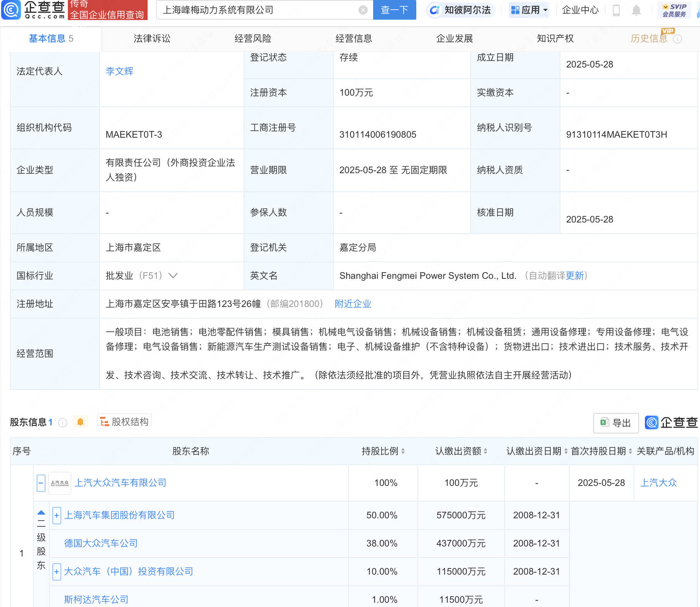Open the 知彼阿尔法 AI assistant
Image resolution: width=700 pixels, height=607 pixels.
(x=460, y=10)
